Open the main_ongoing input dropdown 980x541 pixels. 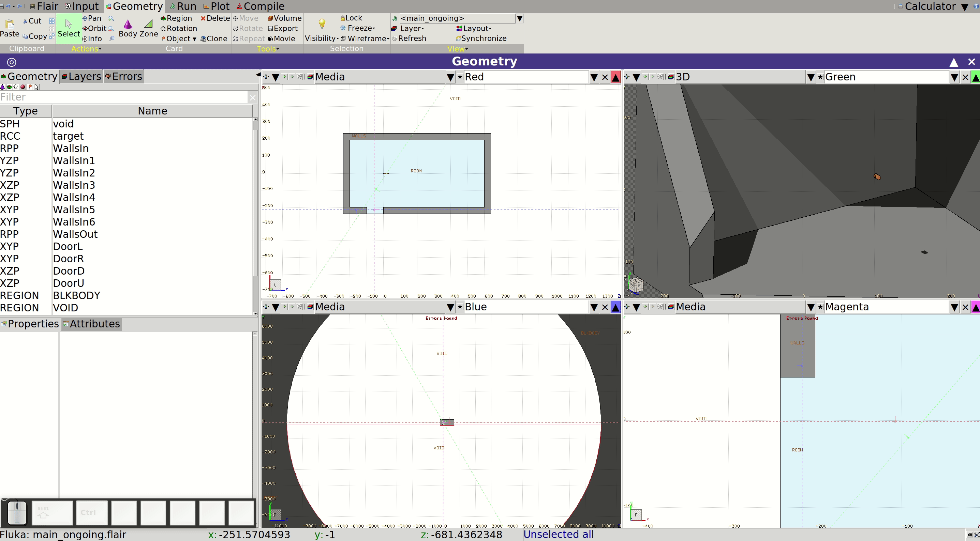click(x=519, y=18)
